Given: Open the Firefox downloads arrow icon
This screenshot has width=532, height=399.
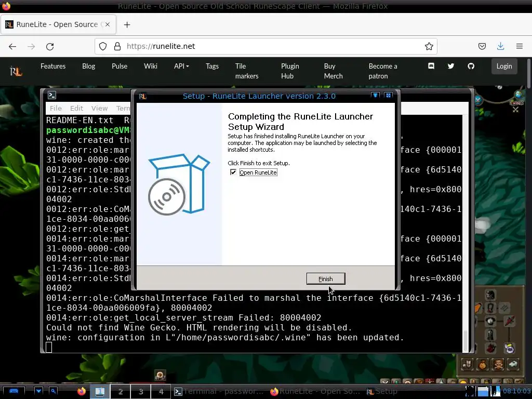Looking at the screenshot, I should 500,46.
